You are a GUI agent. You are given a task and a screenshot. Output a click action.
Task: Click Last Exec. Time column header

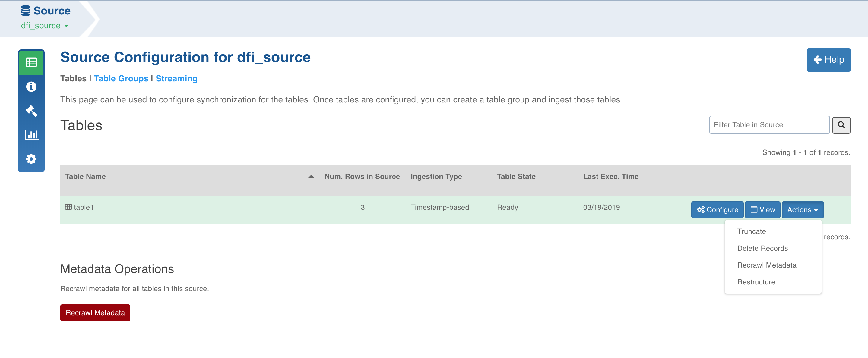610,177
